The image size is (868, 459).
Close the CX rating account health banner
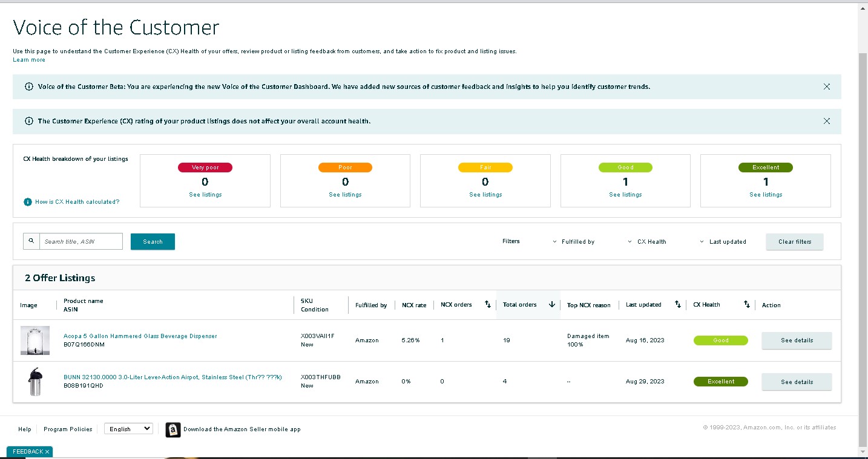point(826,121)
